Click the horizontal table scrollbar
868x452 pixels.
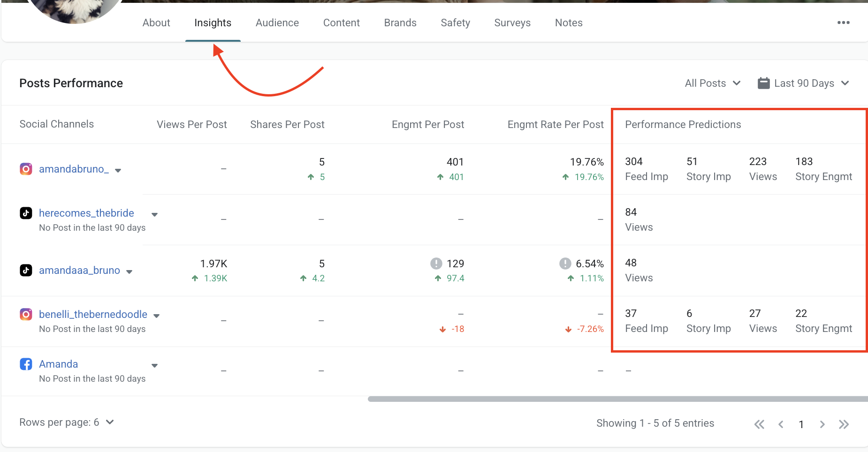[617, 399]
